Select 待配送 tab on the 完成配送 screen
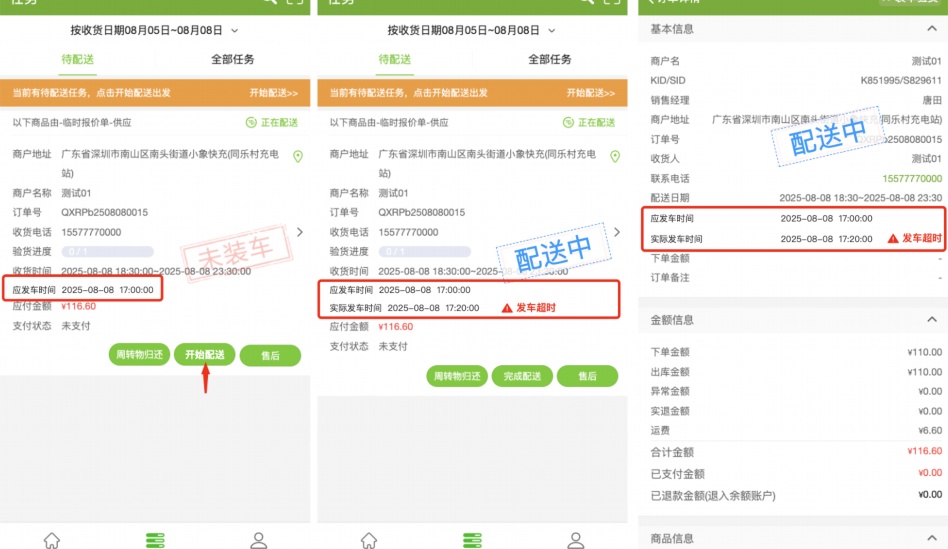 395,60
